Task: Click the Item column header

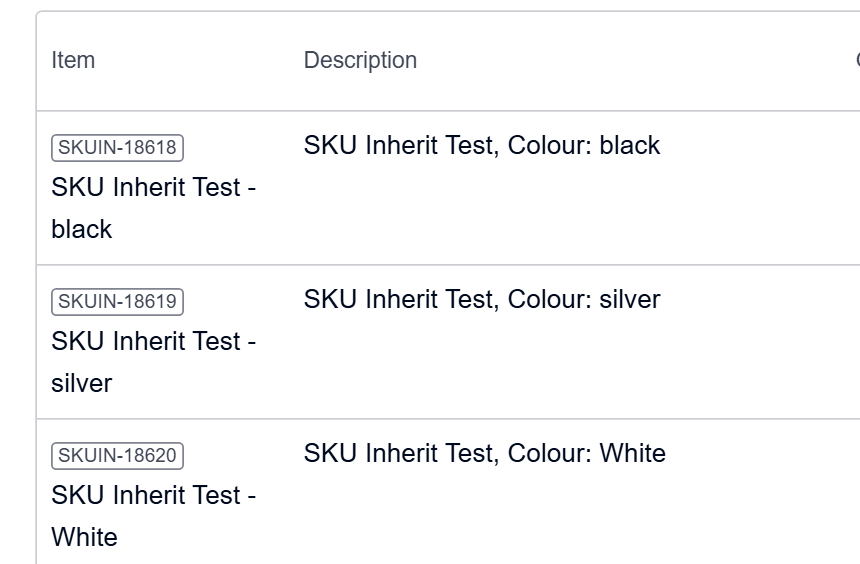Action: 73,60
